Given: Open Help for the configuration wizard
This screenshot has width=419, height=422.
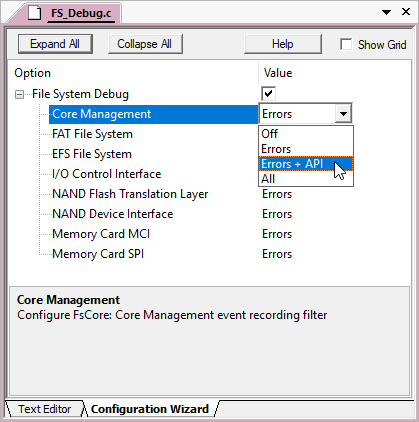Looking at the screenshot, I should tap(283, 44).
